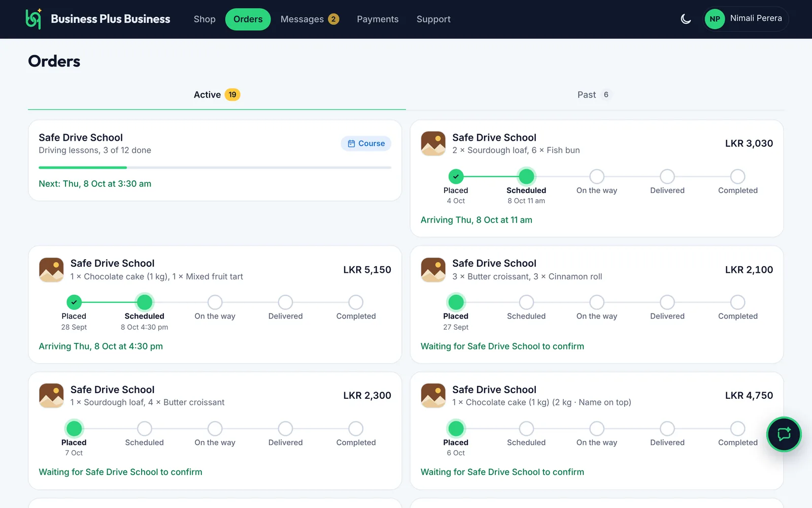The image size is (812, 508).
Task: Toggle dark mode with the moon icon
Action: [x=686, y=19]
